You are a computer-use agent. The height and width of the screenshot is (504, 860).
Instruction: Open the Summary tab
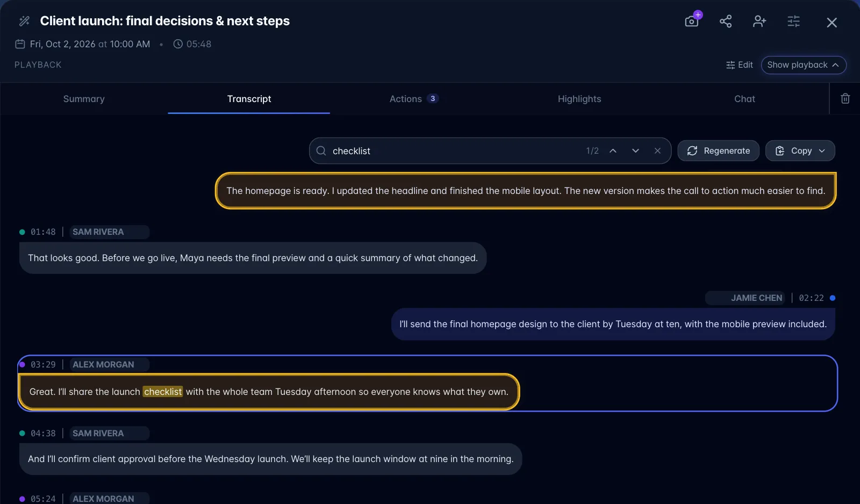[x=84, y=99]
